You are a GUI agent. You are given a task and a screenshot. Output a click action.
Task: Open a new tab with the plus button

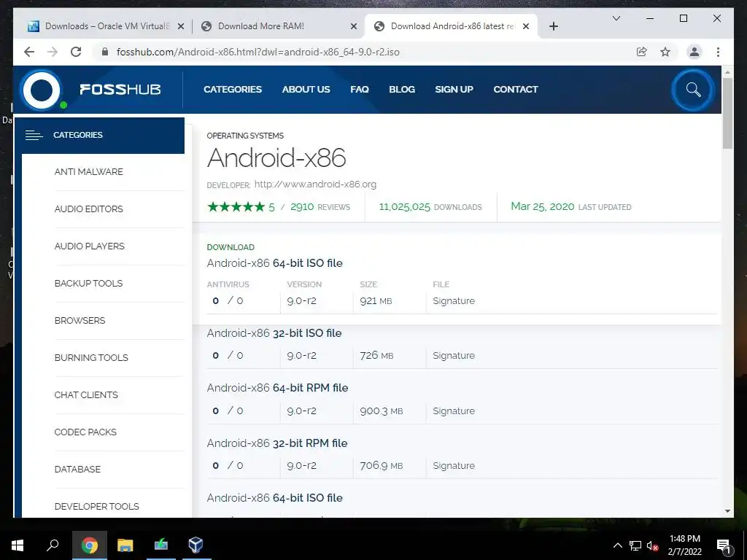[x=553, y=26]
